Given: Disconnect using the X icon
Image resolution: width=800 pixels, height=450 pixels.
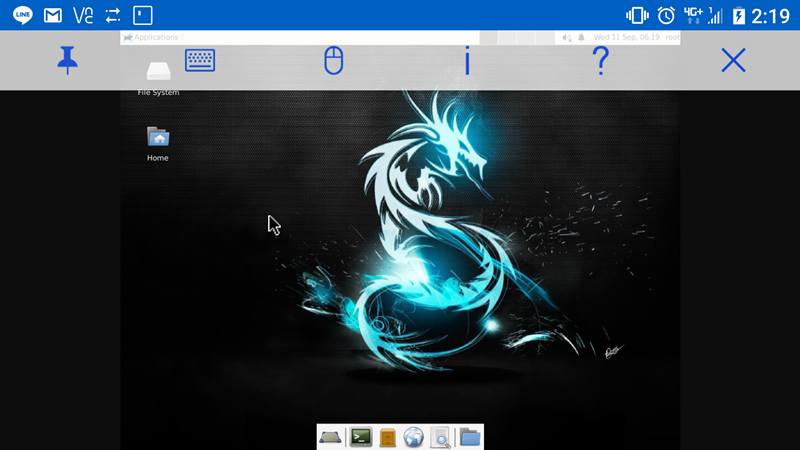Looking at the screenshot, I should tap(734, 60).
